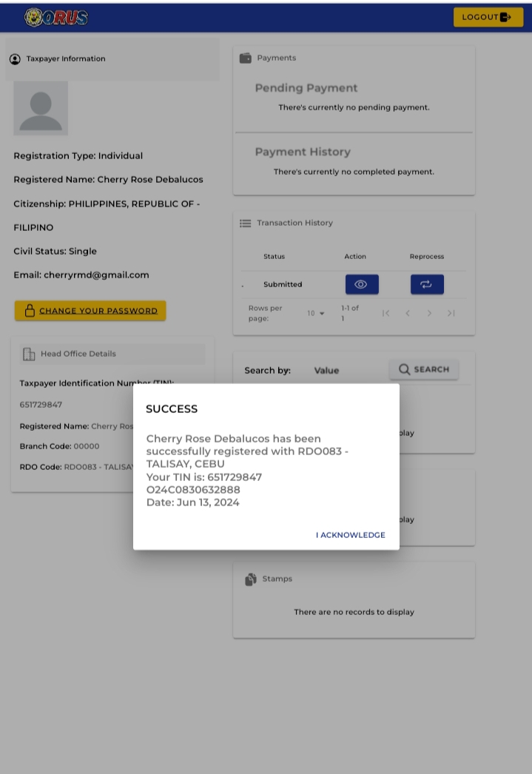Click the Head Office Details building icon
This screenshot has width=532, height=774.
pos(29,354)
